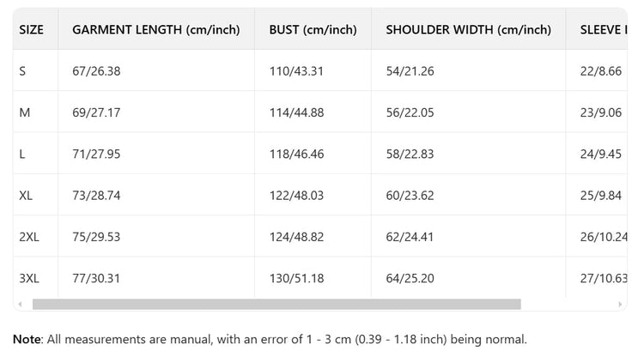Viewport: 644px width, 351px height.
Task: Select the 2XL size row label
Action: (29, 237)
